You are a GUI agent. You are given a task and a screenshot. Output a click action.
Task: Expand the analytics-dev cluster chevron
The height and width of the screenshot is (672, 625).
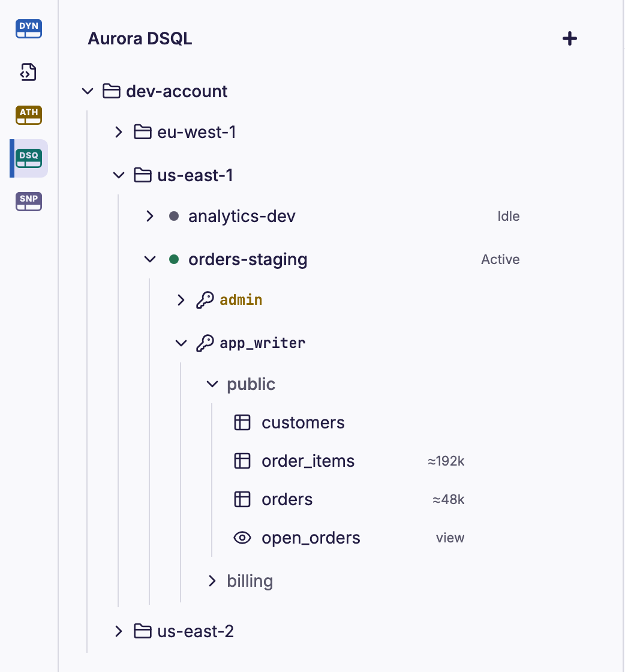(x=150, y=216)
